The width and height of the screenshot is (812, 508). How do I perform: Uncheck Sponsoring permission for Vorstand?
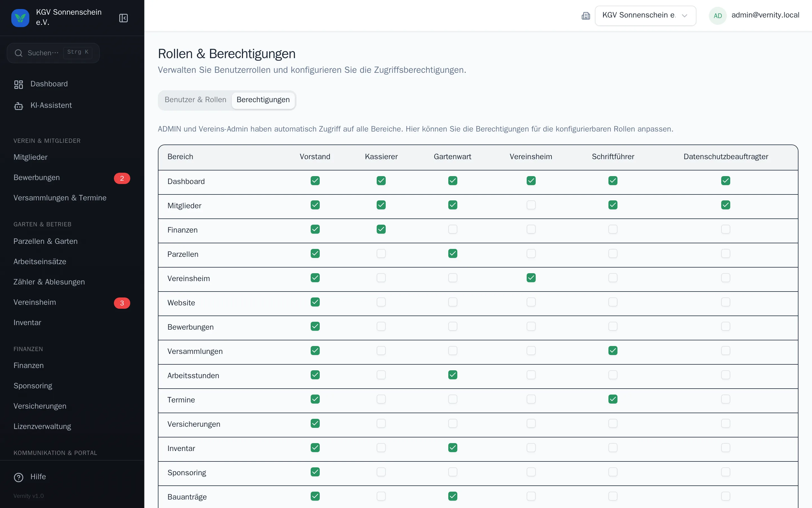coord(315,472)
